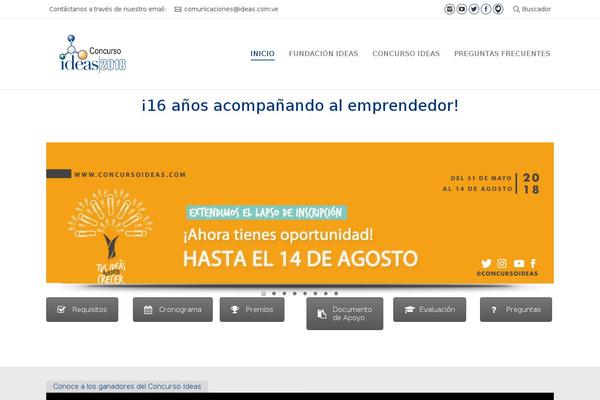This screenshot has width=600, height=400.
Task: Click the comunicaciones@ideas.com.ve email link
Action: click(231, 9)
